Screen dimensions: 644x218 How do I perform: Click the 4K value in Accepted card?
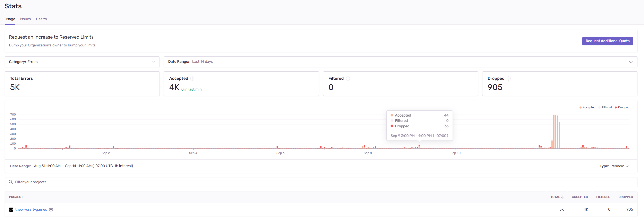pos(174,87)
